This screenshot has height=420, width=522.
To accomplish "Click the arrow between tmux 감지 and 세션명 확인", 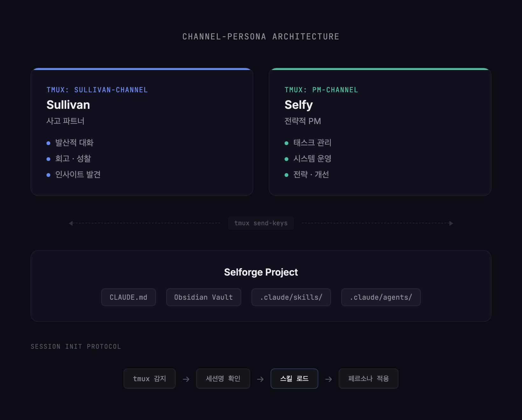I will click(186, 379).
